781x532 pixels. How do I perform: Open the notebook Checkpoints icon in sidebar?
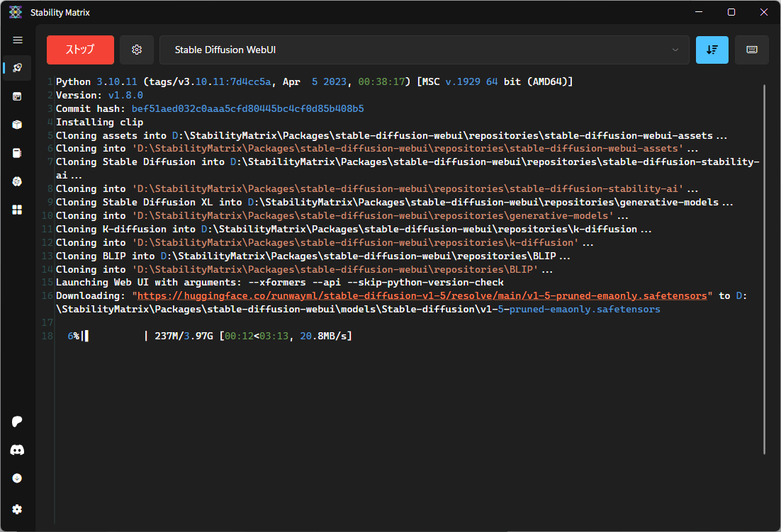[x=18, y=153]
